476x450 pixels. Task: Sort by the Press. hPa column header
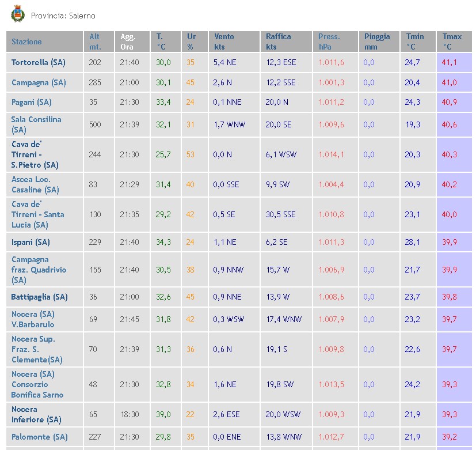(x=329, y=41)
